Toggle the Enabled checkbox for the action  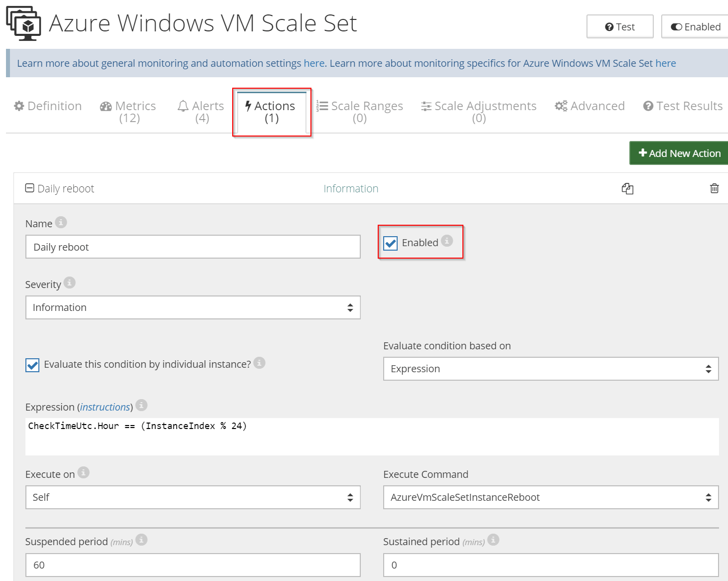(x=391, y=243)
